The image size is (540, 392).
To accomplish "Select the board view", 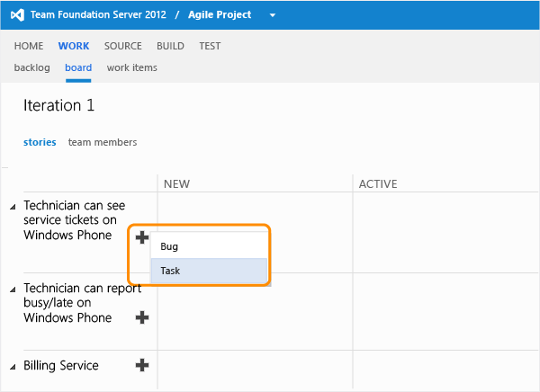I will [78, 67].
